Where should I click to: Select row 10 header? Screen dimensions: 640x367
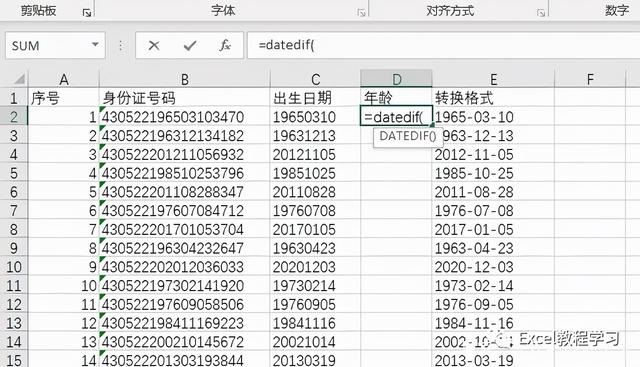coord(13,267)
